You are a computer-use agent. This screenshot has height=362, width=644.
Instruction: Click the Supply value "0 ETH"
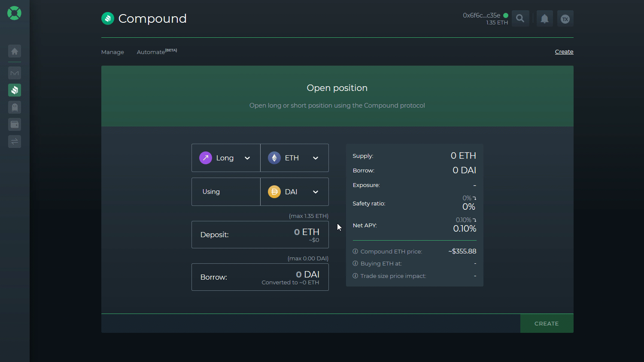click(x=463, y=156)
